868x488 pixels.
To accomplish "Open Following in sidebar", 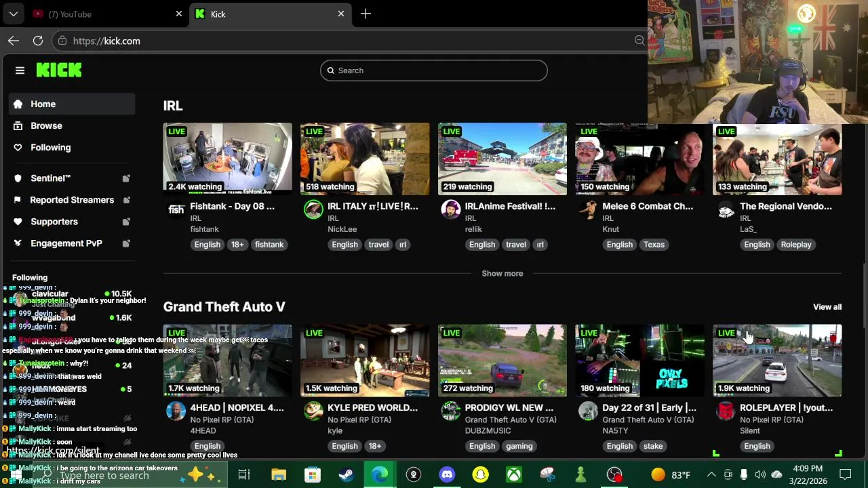I will (72, 147).
